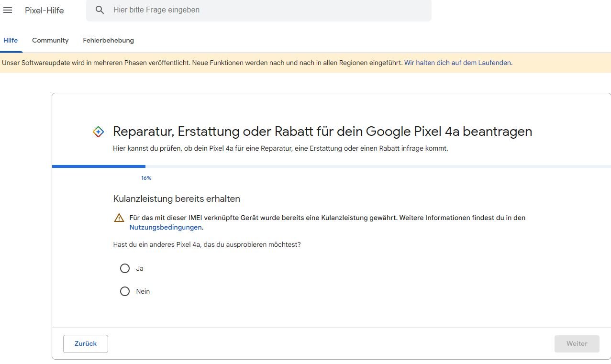Click the "Reparatur, Erstattung oder Rabatt" heading
The height and width of the screenshot is (364, 611).
click(322, 132)
